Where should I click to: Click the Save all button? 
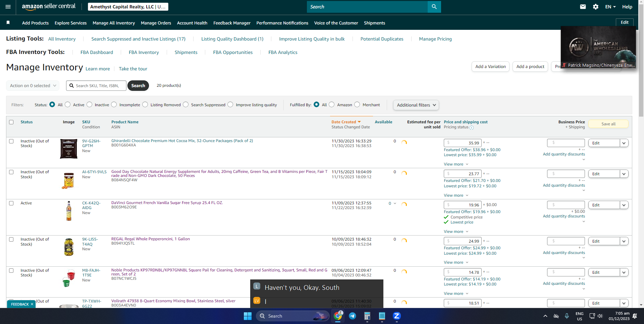[x=608, y=124]
